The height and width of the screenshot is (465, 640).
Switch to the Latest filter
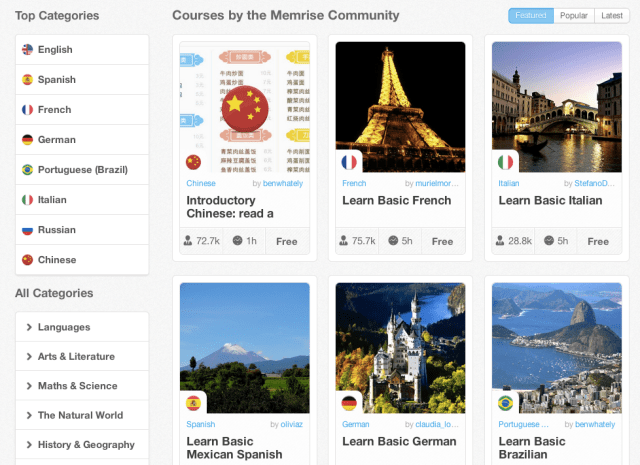coord(611,16)
